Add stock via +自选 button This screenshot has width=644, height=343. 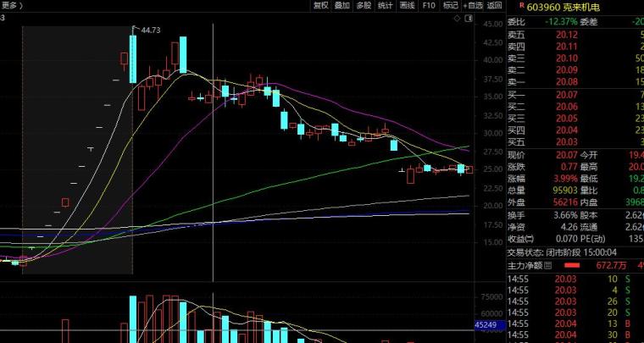coord(472,5)
